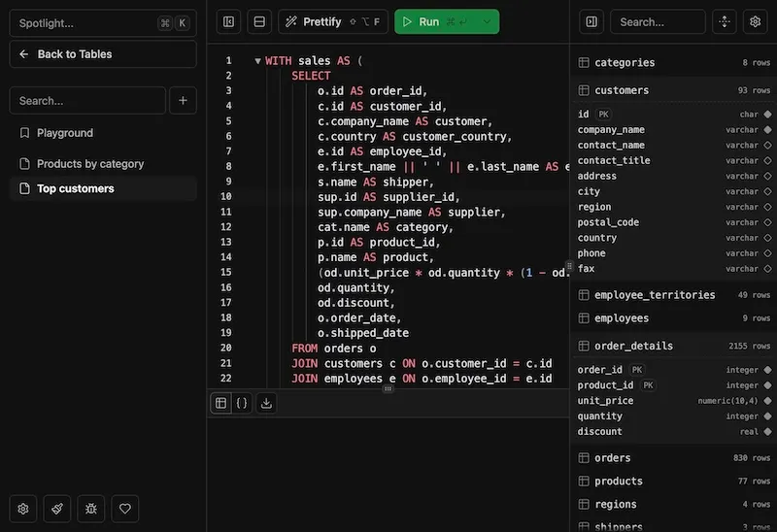Open settings gear in schema panel

pyautogui.click(x=755, y=21)
